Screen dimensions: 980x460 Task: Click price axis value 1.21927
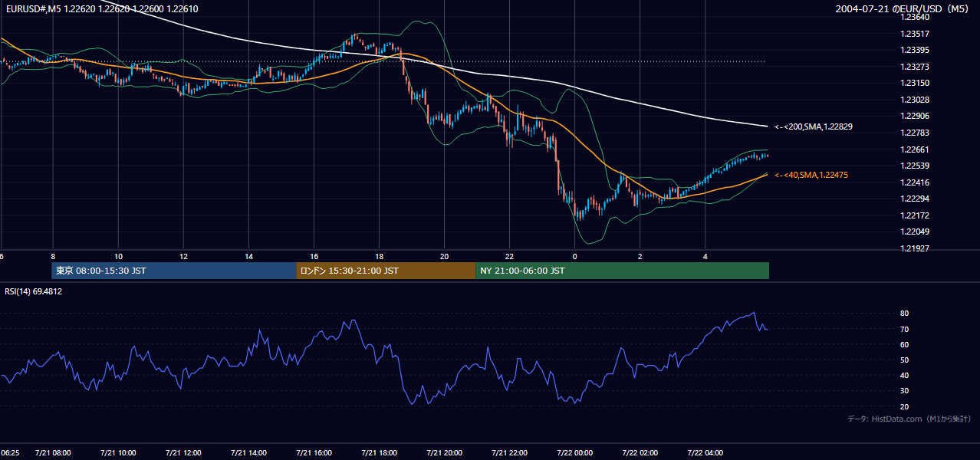click(x=915, y=248)
